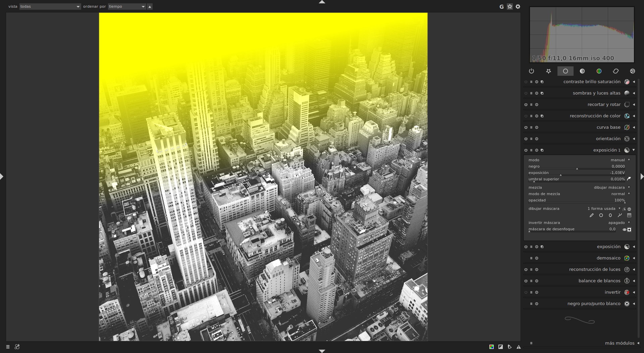Image resolution: width=644 pixels, height=353 pixels.
Task: Select brush mask drawing tool
Action: pyautogui.click(x=592, y=216)
